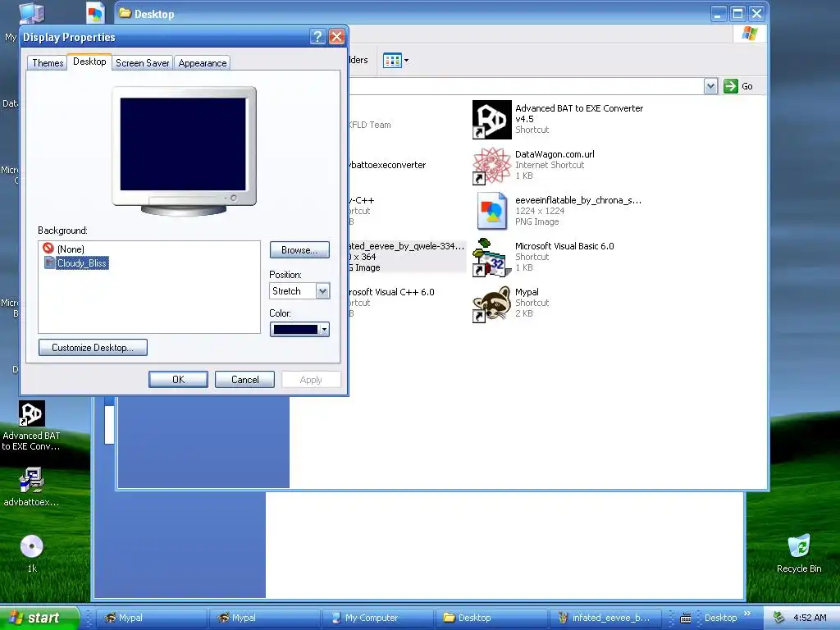Expand the Desktop toolbar chevron in taskbar
The width and height of the screenshot is (840, 630).
pos(747,614)
